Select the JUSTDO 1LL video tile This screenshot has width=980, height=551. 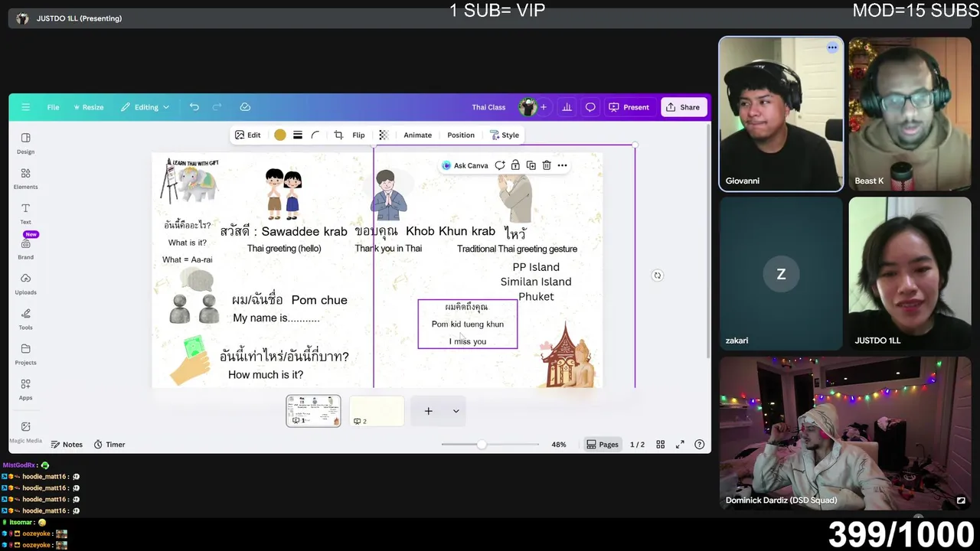(x=910, y=274)
